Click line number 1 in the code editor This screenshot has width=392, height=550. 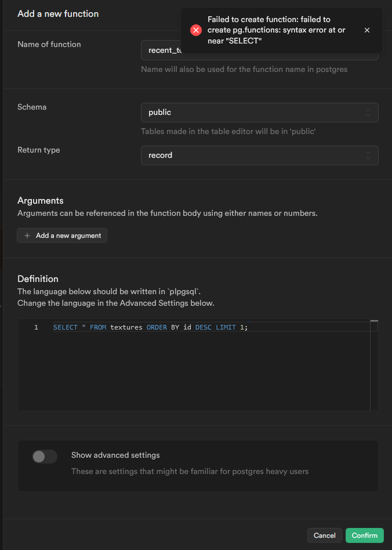36,327
